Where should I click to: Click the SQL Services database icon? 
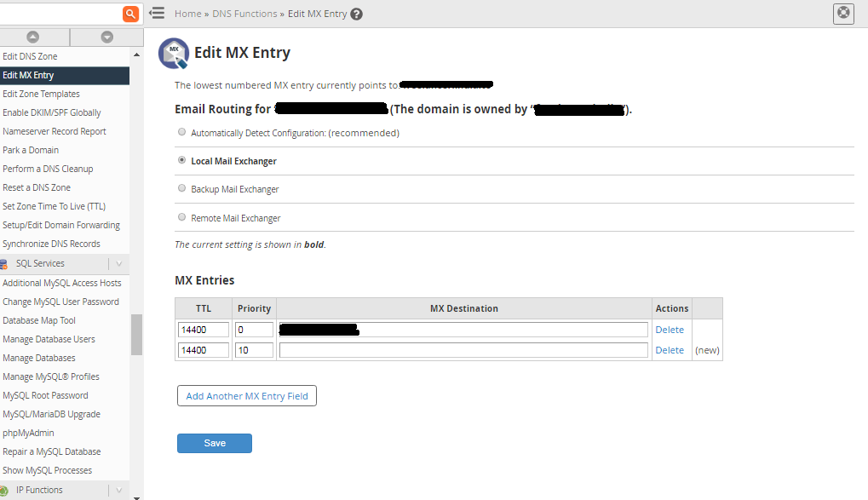[x=4, y=264]
